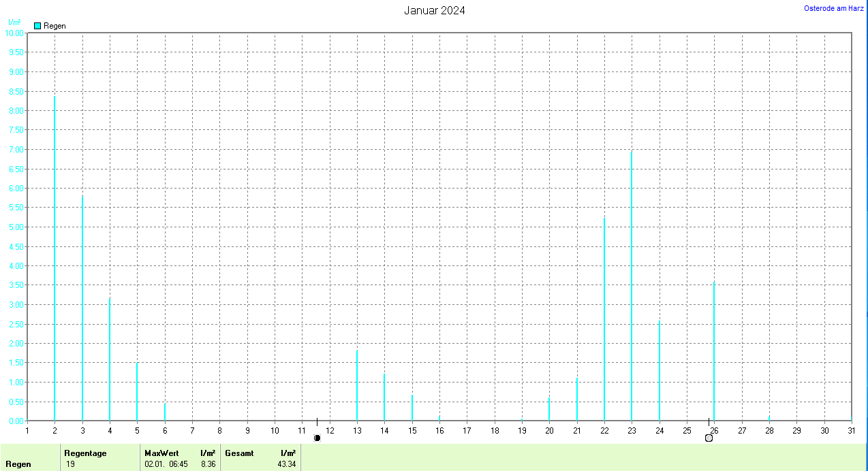The image size is (868, 471).
Task: Click the Januar 2024 chart title
Action: point(435,10)
